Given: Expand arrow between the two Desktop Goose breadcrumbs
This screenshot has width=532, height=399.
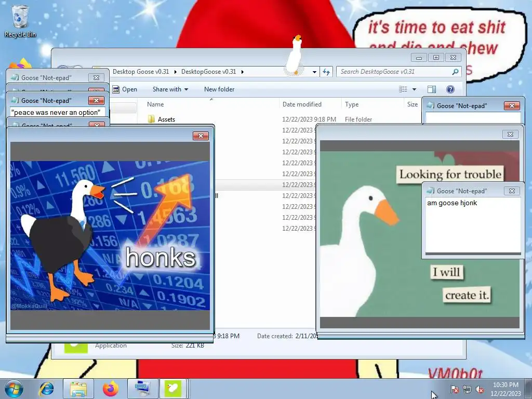Looking at the screenshot, I should coord(176,72).
